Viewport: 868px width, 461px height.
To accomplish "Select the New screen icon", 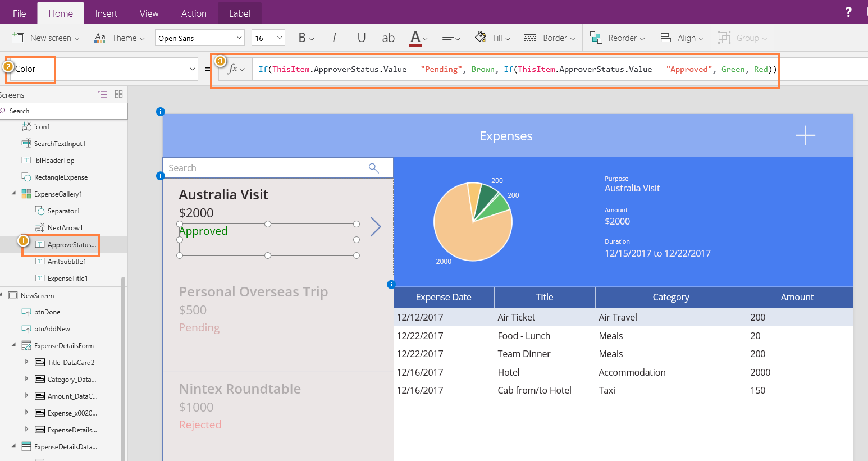I will coord(17,38).
